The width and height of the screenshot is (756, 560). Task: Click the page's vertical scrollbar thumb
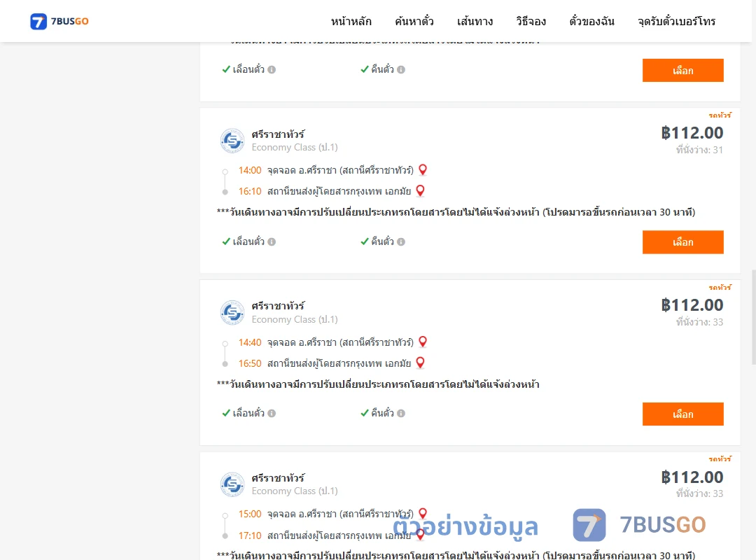click(754, 317)
